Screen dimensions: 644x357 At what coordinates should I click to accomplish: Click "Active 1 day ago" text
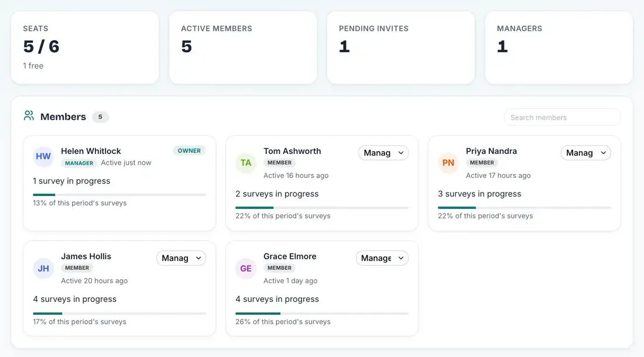pyautogui.click(x=290, y=281)
